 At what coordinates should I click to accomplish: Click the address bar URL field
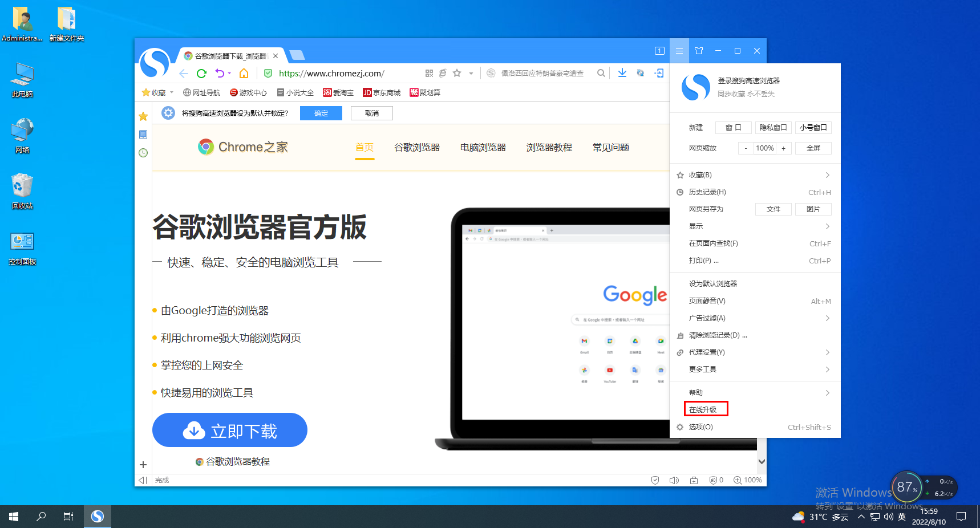[348, 74]
